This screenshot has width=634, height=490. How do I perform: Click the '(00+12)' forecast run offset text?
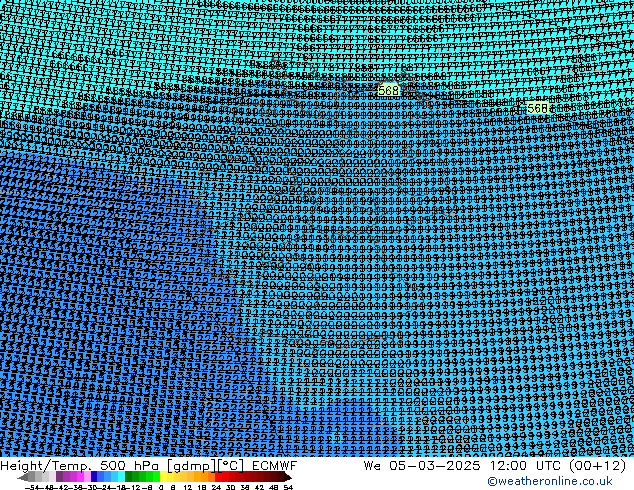coord(597,466)
